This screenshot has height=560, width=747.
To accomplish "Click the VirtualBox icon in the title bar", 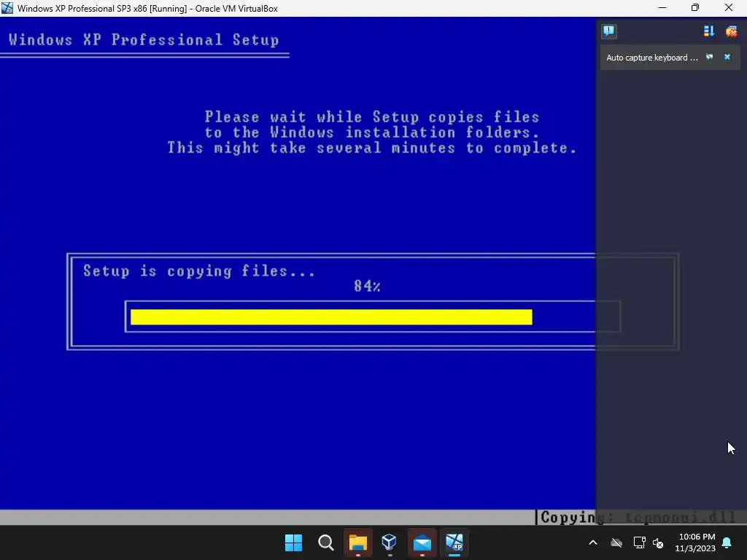I will [x=7, y=8].
